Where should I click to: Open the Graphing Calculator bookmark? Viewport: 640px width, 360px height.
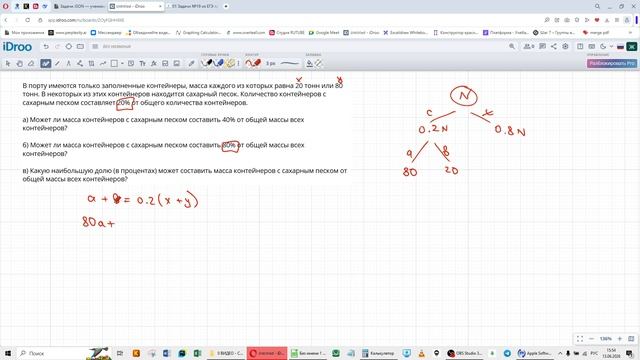pyautogui.click(x=198, y=32)
